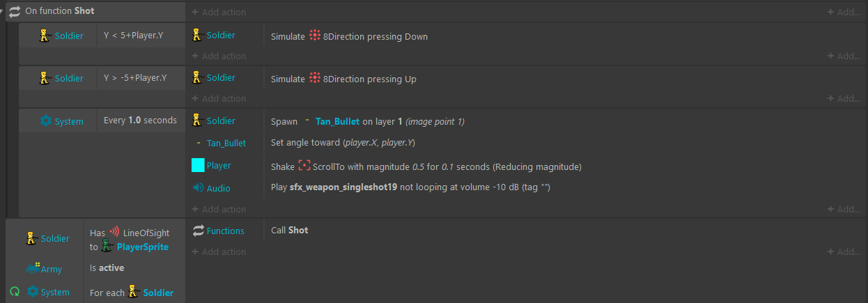Image resolution: width=868 pixels, height=303 pixels.
Task: Click 8Direction icon in pressing Up action
Action: coord(314,79)
